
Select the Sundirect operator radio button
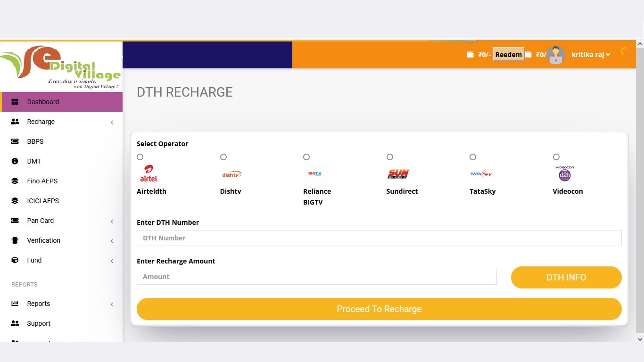pyautogui.click(x=390, y=157)
